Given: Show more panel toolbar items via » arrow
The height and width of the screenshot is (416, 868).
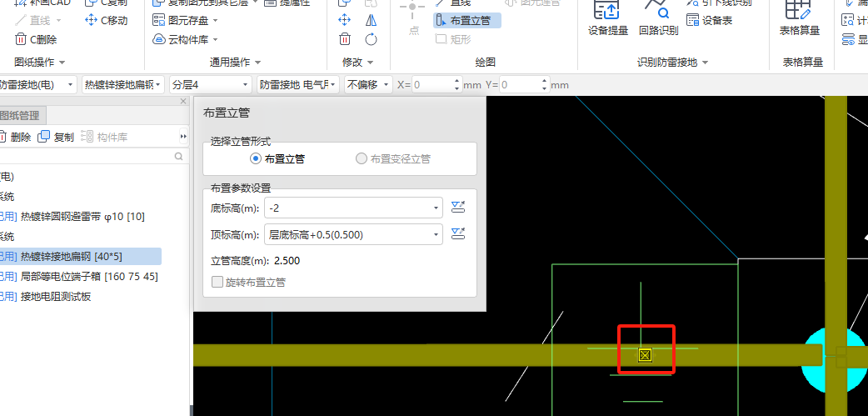Looking at the screenshot, I should pos(184,137).
